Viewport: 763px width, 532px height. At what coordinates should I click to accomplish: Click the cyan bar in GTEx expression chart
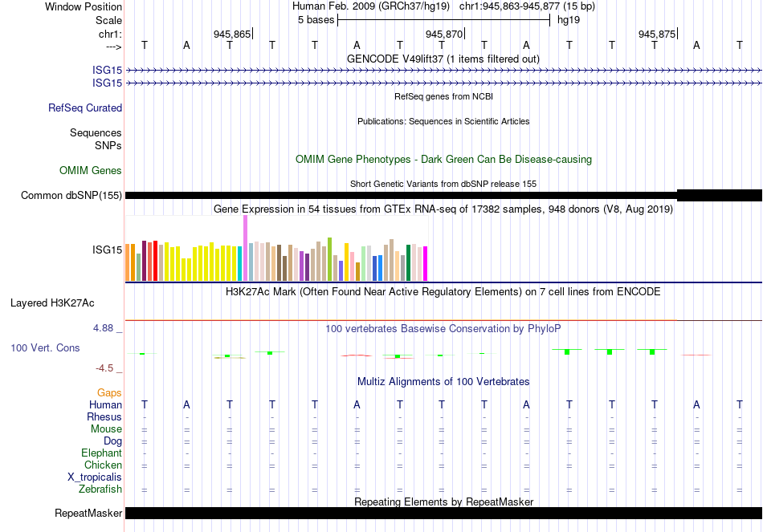240,263
